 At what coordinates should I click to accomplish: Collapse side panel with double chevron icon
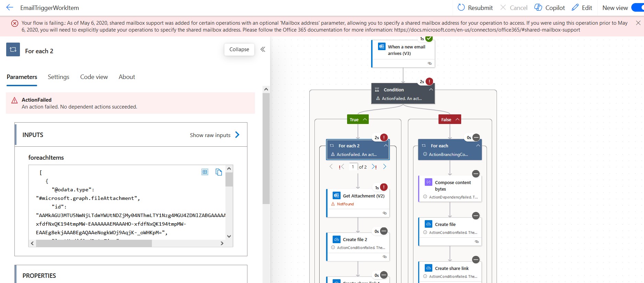pos(263,49)
